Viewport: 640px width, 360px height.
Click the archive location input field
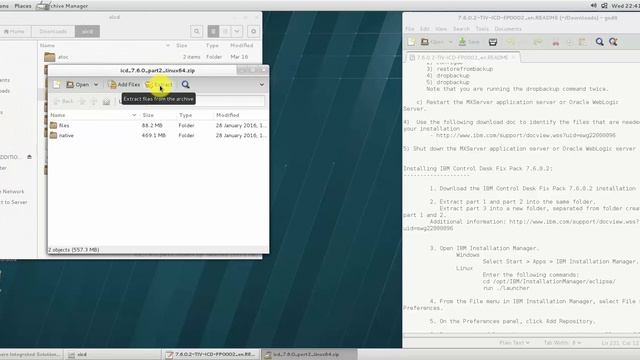click(192, 102)
